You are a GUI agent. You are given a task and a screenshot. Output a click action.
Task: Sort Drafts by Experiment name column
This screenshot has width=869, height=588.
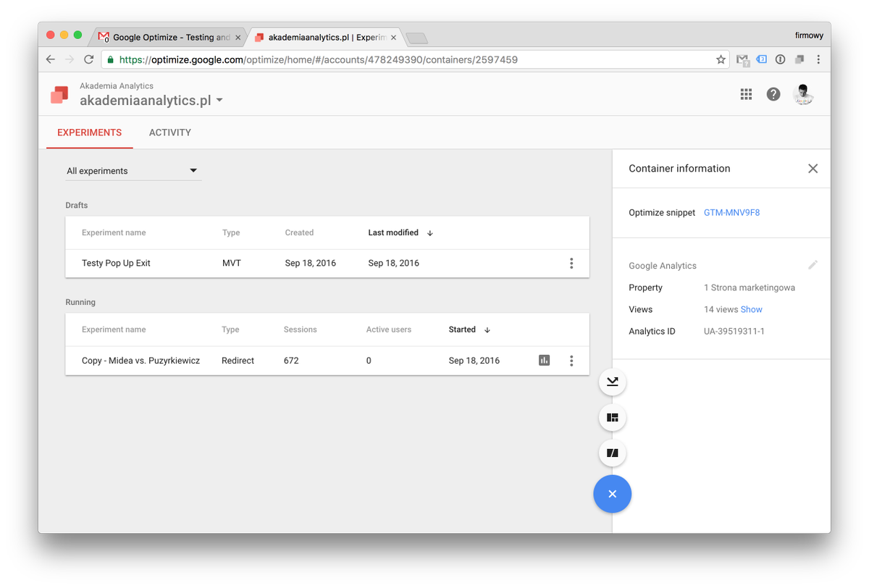(114, 233)
